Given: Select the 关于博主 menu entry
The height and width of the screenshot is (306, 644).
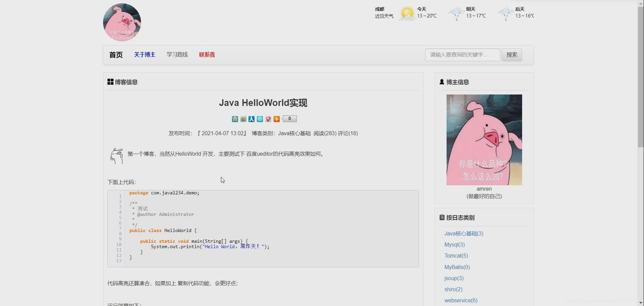Looking at the screenshot, I should coord(144,55).
